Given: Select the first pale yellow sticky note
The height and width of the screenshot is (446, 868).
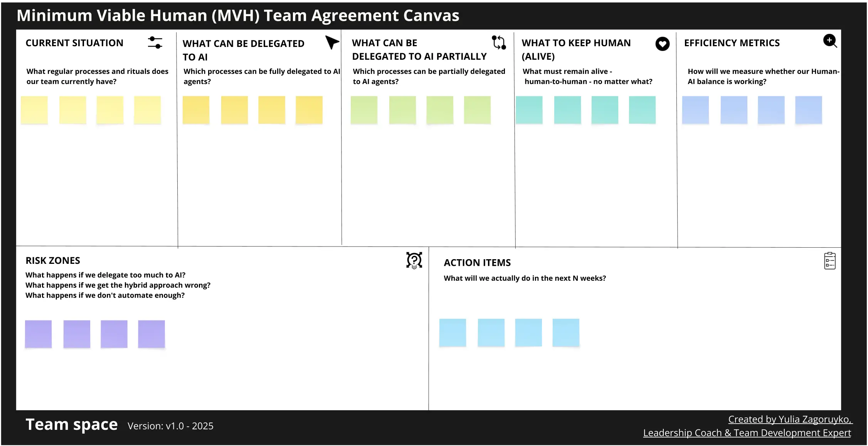Looking at the screenshot, I should tap(34, 110).
